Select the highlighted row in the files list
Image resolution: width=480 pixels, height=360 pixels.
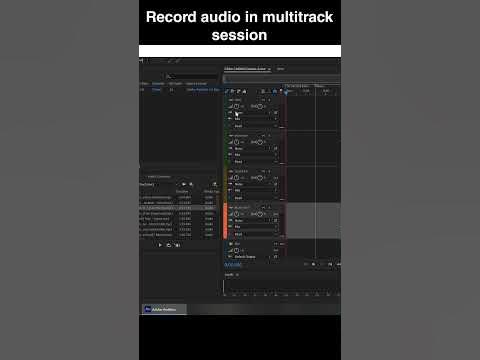[178, 208]
